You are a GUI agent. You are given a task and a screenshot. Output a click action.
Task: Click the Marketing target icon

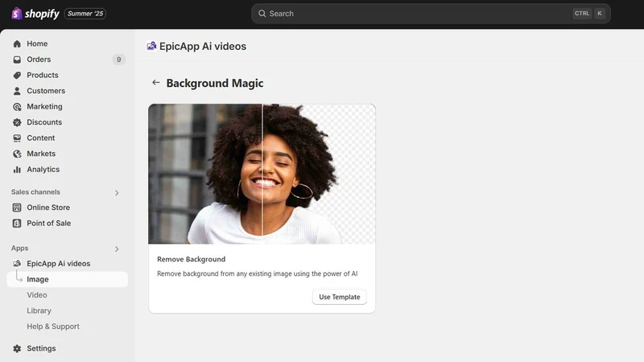(x=17, y=107)
